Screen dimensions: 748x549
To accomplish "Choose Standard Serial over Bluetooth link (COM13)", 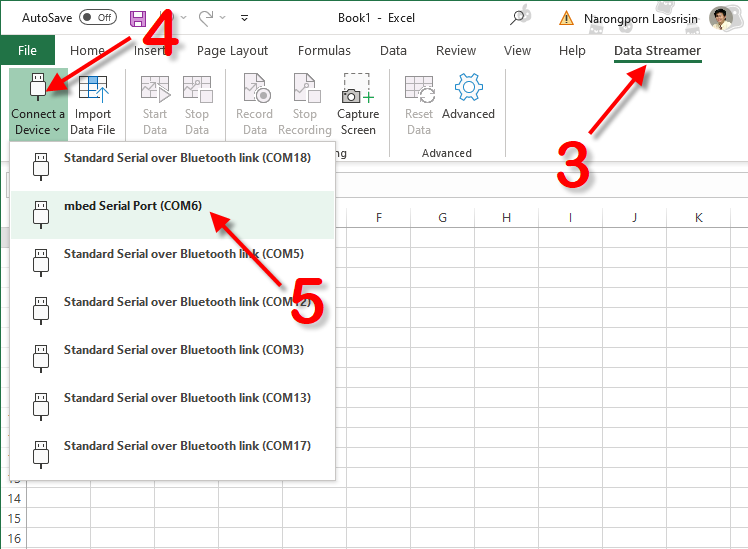I will (x=173, y=407).
